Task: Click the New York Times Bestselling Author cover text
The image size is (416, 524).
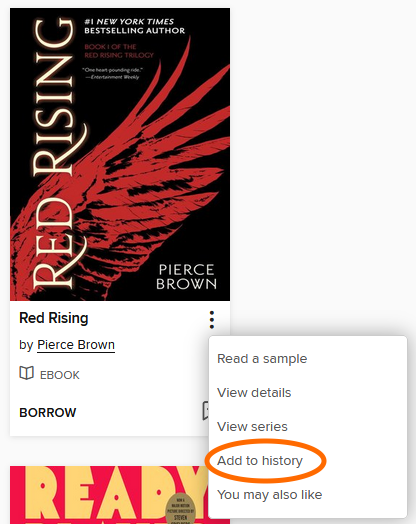Action: 134,26
